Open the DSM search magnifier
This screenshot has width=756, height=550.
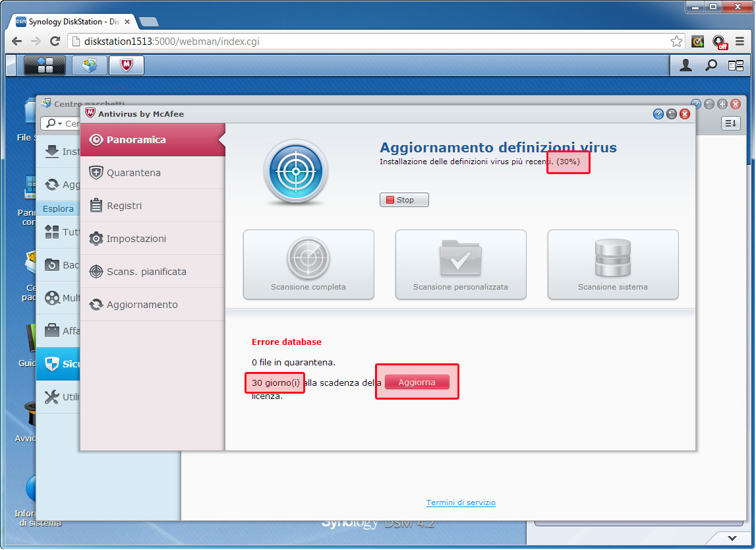pyautogui.click(x=711, y=65)
